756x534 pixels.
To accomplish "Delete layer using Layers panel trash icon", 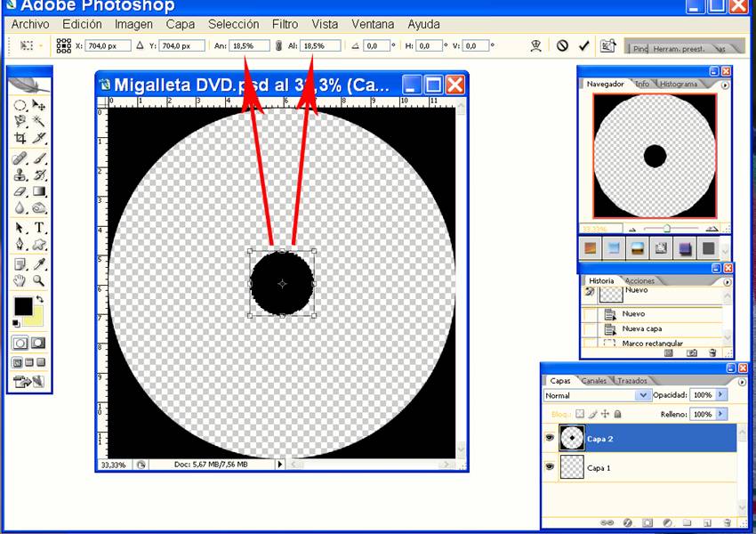I will point(727,522).
